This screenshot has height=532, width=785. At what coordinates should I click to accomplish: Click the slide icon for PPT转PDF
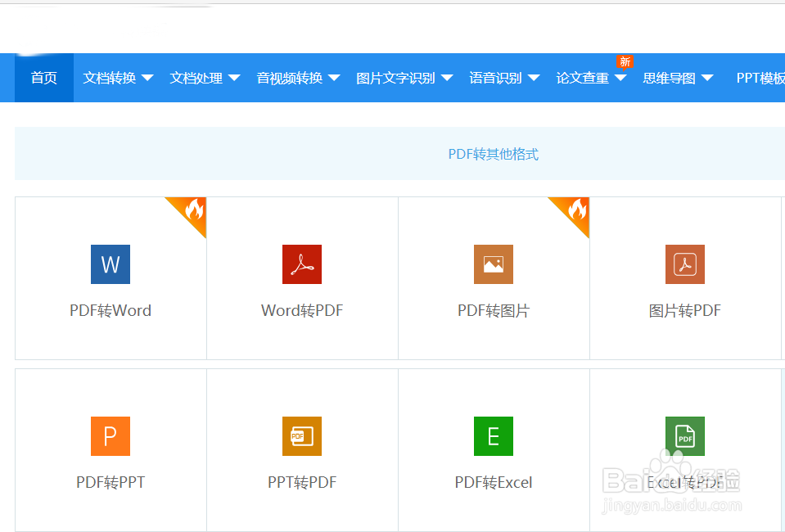pyautogui.click(x=302, y=436)
